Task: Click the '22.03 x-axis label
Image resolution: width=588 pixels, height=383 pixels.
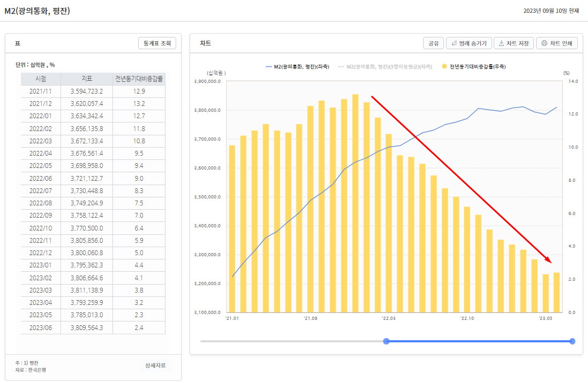Action: [x=388, y=318]
